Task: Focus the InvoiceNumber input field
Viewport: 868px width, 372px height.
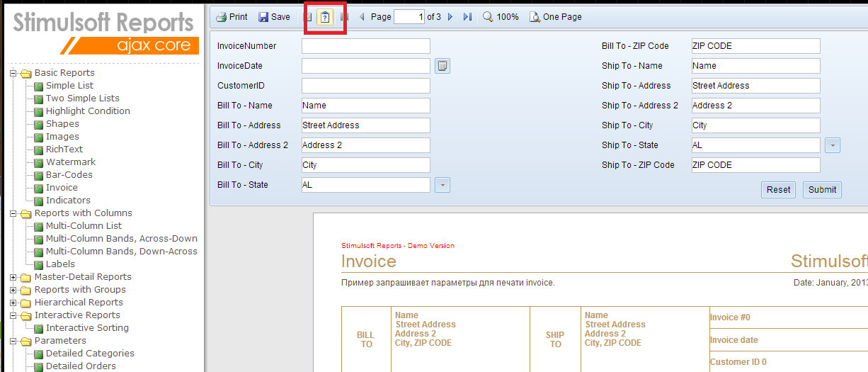Action: point(366,46)
